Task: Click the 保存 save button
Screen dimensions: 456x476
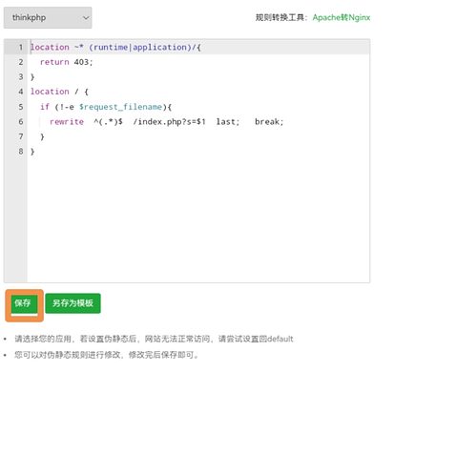Action: [x=24, y=303]
